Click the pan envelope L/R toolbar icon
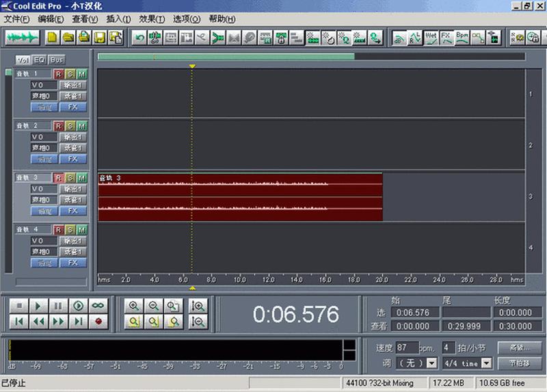547x392 pixels. (x=415, y=38)
